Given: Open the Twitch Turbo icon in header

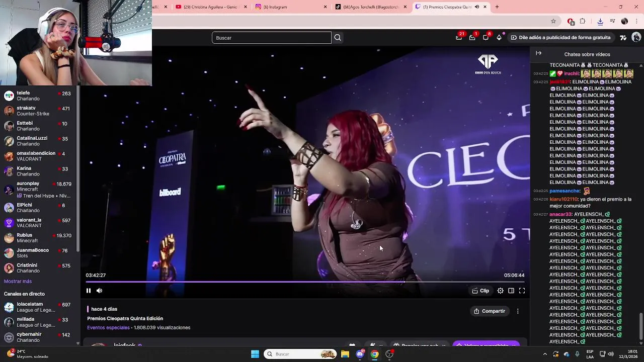Looking at the screenshot, I should (623, 37).
